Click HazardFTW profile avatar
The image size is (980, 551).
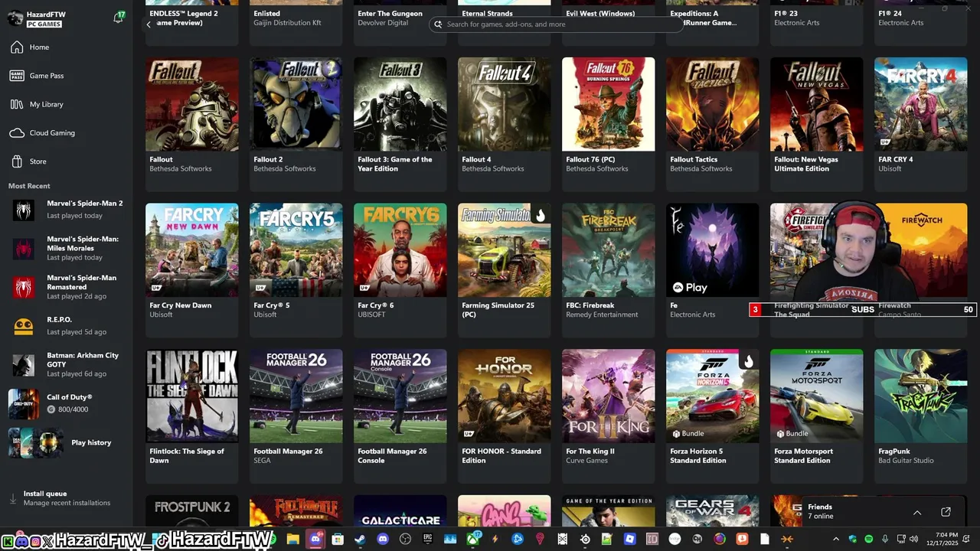click(15, 18)
